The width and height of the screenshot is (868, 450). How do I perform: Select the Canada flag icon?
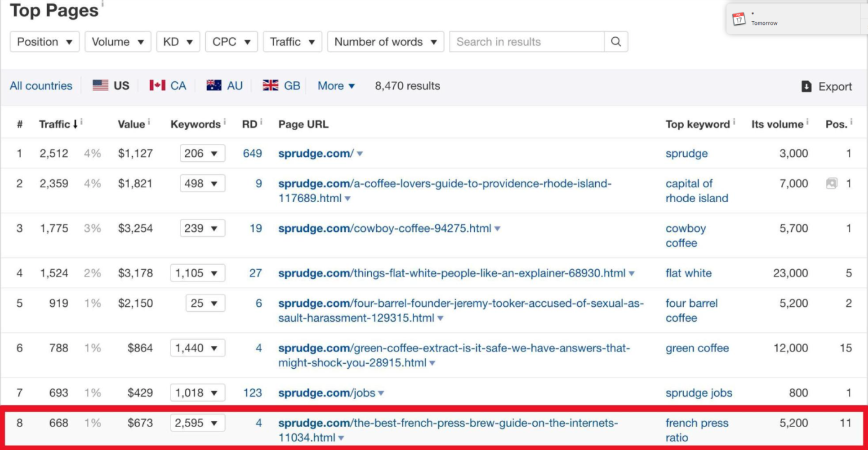(x=157, y=86)
